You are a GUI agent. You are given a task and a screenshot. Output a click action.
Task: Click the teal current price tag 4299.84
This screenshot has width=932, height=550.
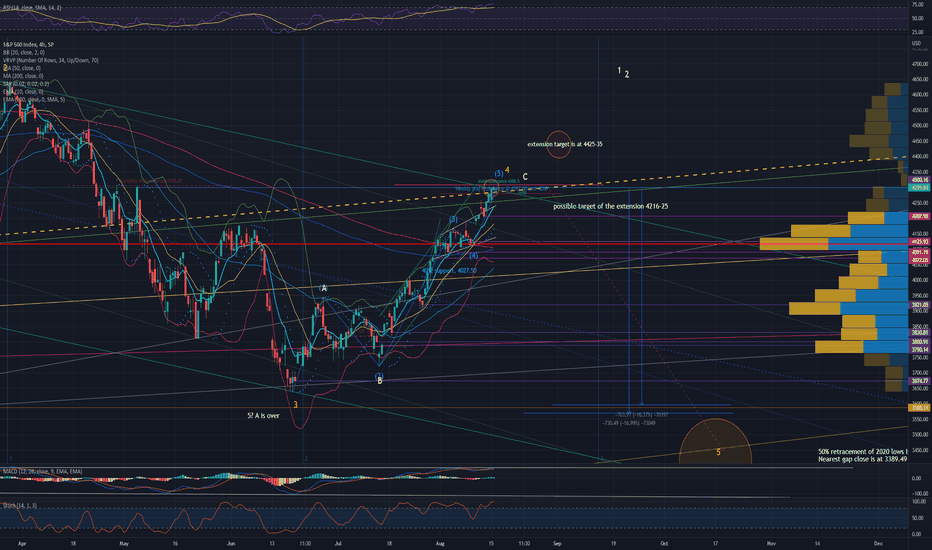pos(920,187)
